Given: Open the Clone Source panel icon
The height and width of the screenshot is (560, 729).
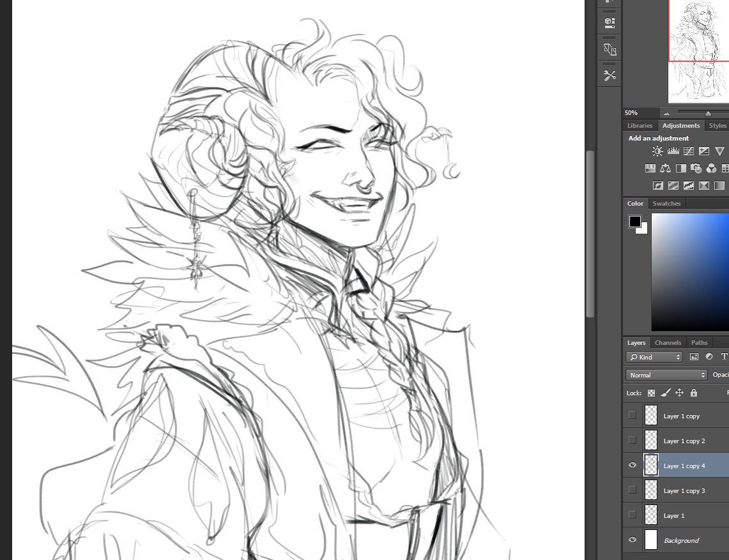Looking at the screenshot, I should point(610,49).
